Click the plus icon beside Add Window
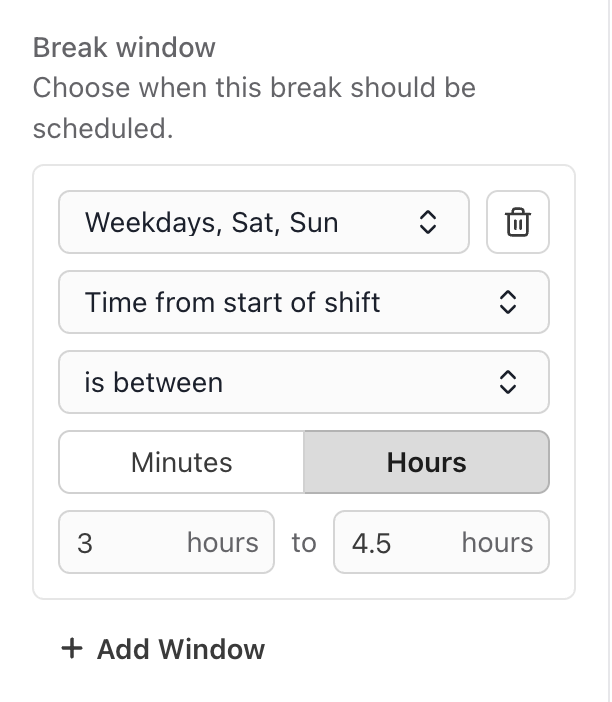 tap(72, 649)
